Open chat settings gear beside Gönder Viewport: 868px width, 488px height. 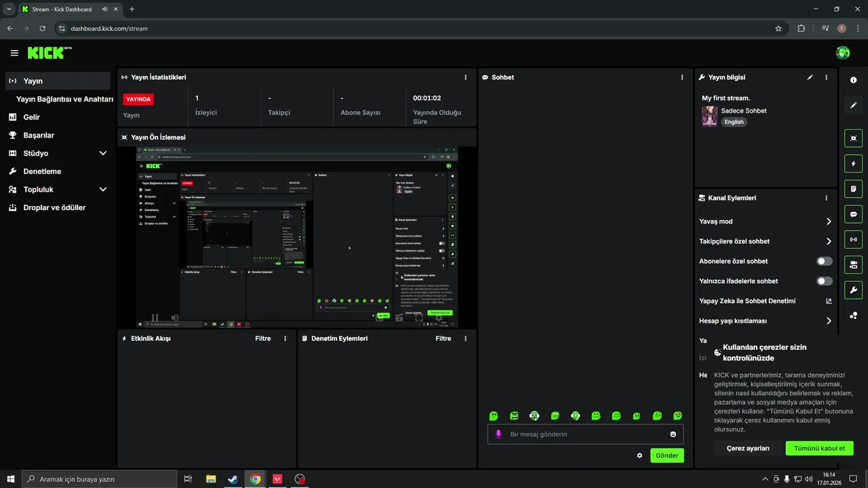639,455
